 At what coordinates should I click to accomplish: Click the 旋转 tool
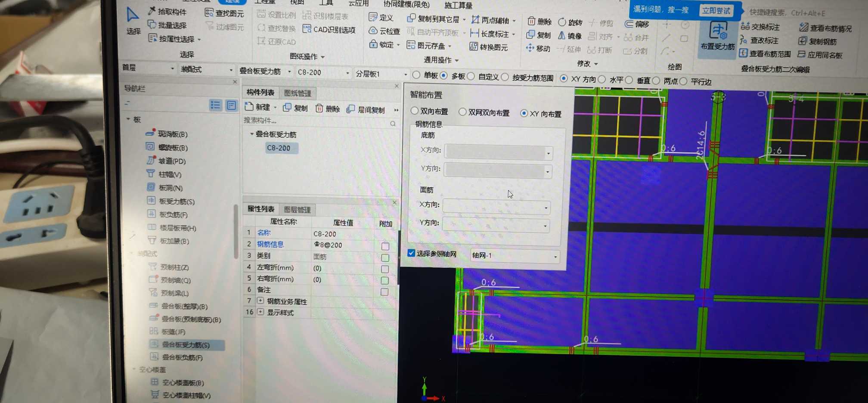[x=570, y=22]
